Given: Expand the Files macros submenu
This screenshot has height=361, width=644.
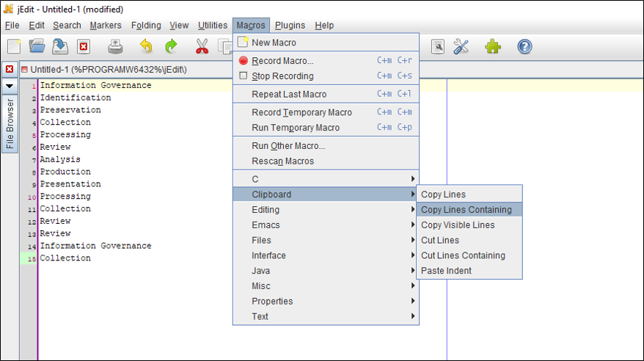Looking at the screenshot, I should (x=326, y=240).
